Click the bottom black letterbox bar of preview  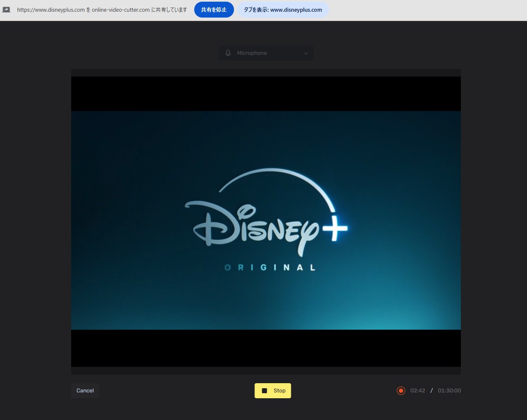(266, 348)
